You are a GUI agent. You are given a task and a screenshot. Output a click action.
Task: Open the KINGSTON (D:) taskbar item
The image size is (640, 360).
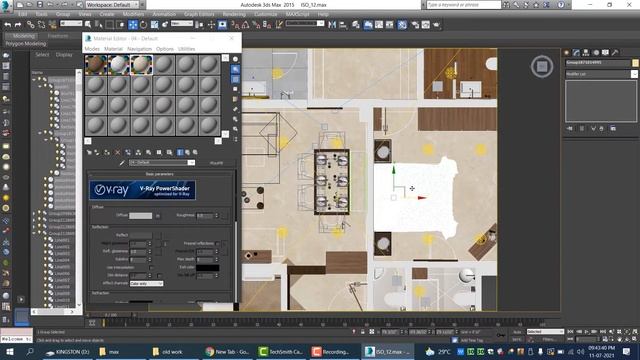point(67,351)
